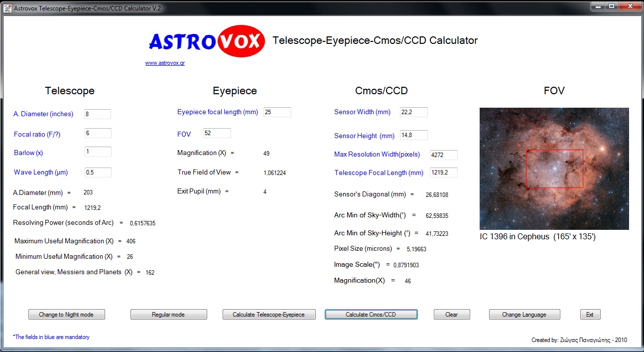644x352 pixels.
Task: Click the Created by credit text
Action: (x=579, y=340)
